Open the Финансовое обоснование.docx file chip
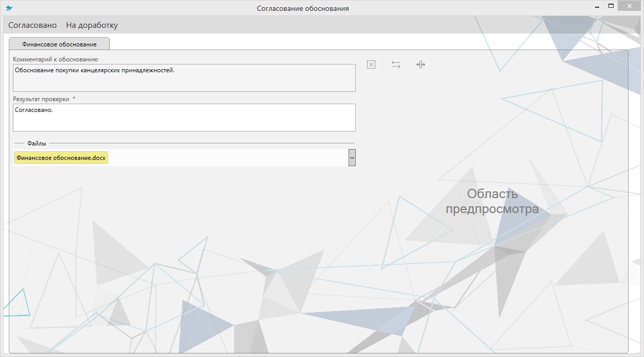The height and width of the screenshot is (357, 644). [x=61, y=158]
